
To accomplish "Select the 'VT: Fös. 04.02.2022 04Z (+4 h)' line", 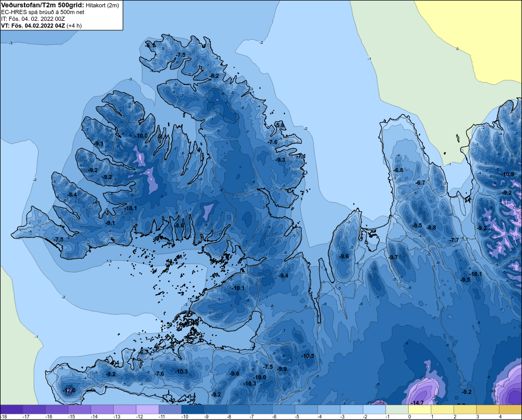I will click(41, 25).
